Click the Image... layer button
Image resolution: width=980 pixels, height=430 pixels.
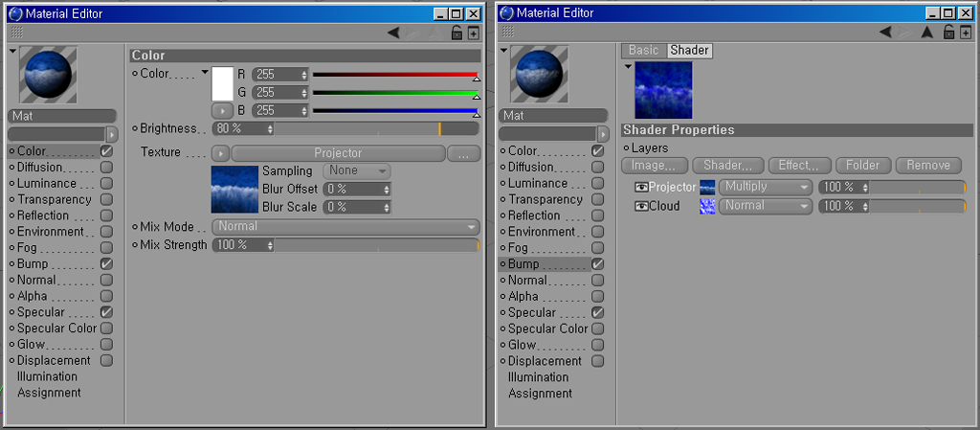(655, 166)
